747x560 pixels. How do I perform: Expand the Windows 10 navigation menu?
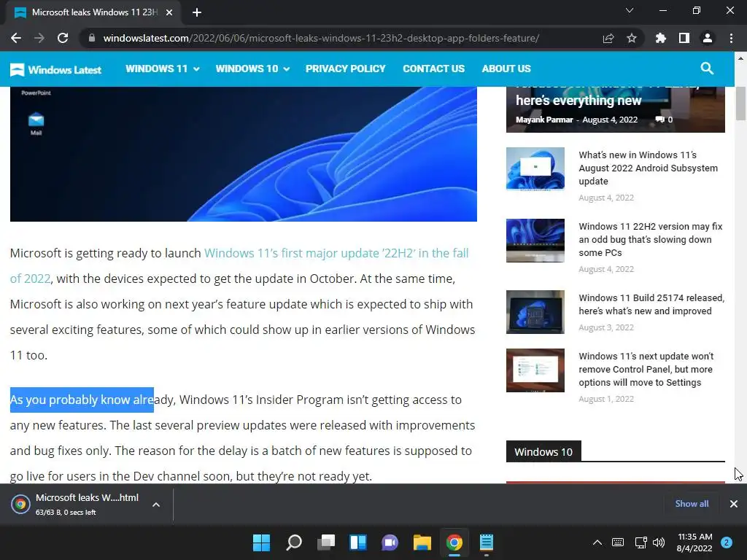[252, 69]
